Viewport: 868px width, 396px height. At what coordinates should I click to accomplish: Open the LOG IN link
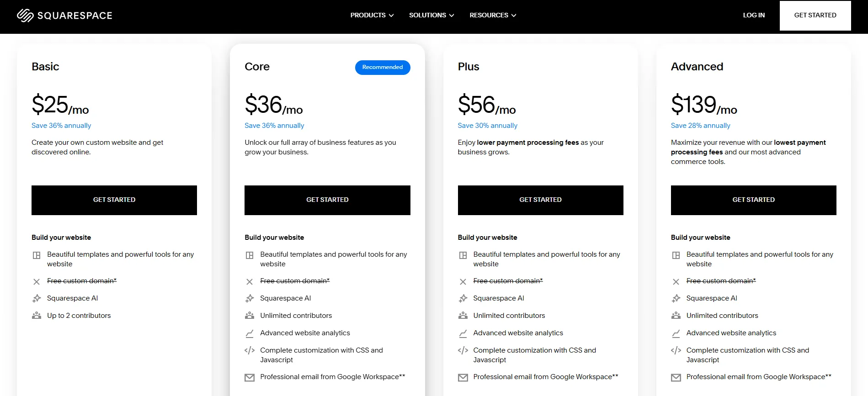tap(753, 15)
